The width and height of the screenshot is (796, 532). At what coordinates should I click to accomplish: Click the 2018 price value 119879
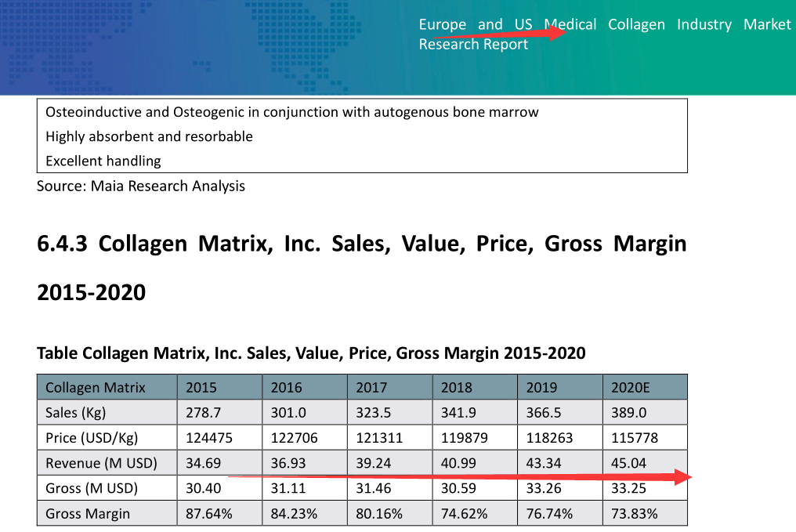464,437
